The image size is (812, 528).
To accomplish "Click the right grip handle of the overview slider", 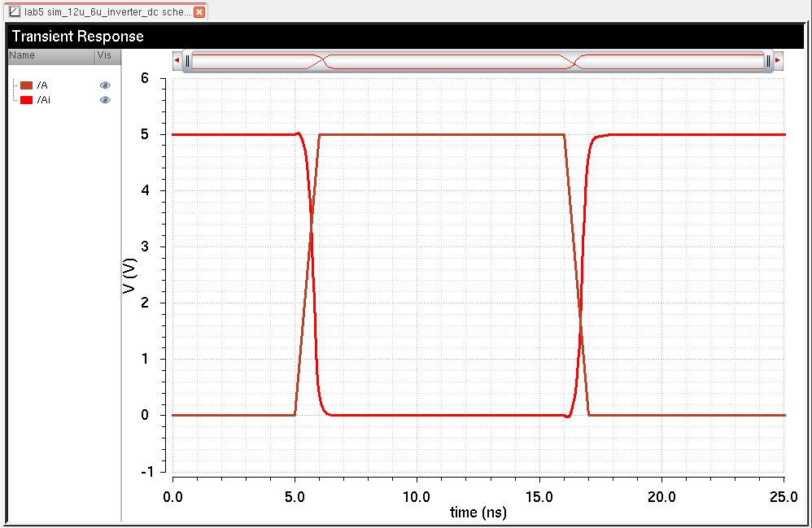I will 768,60.
